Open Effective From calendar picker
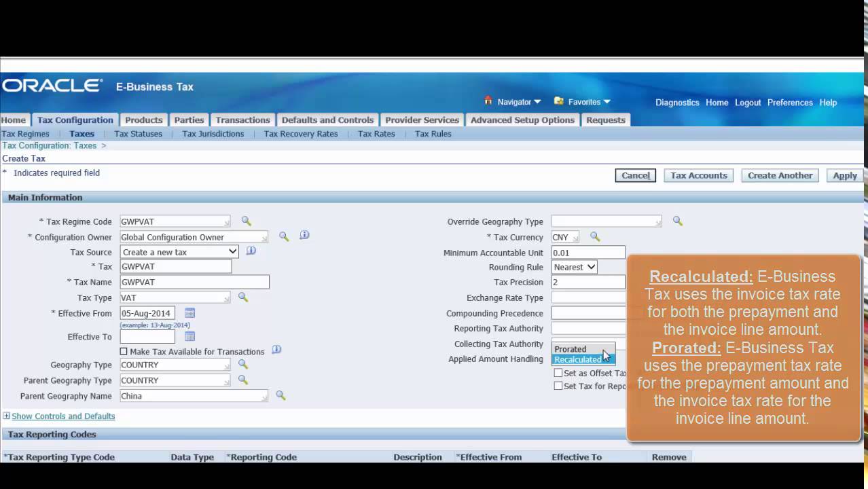The image size is (868, 489). [x=189, y=312]
